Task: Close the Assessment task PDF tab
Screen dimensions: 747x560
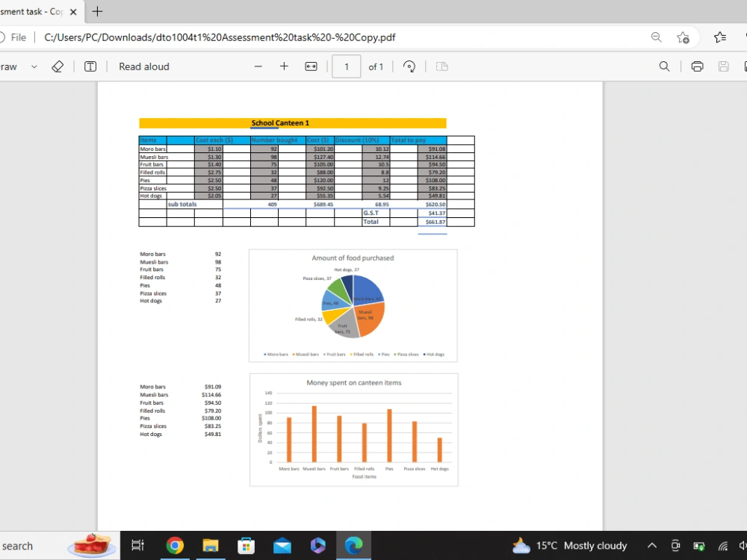Action: click(73, 12)
